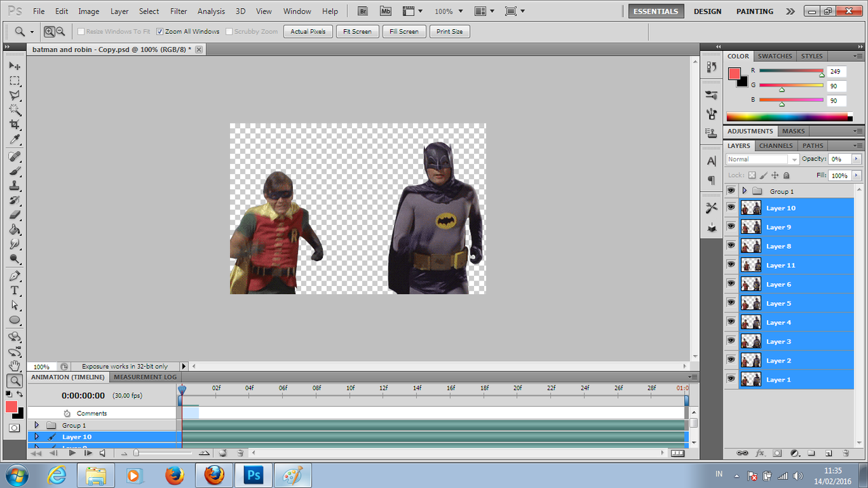Add layer mask icon

click(777, 453)
